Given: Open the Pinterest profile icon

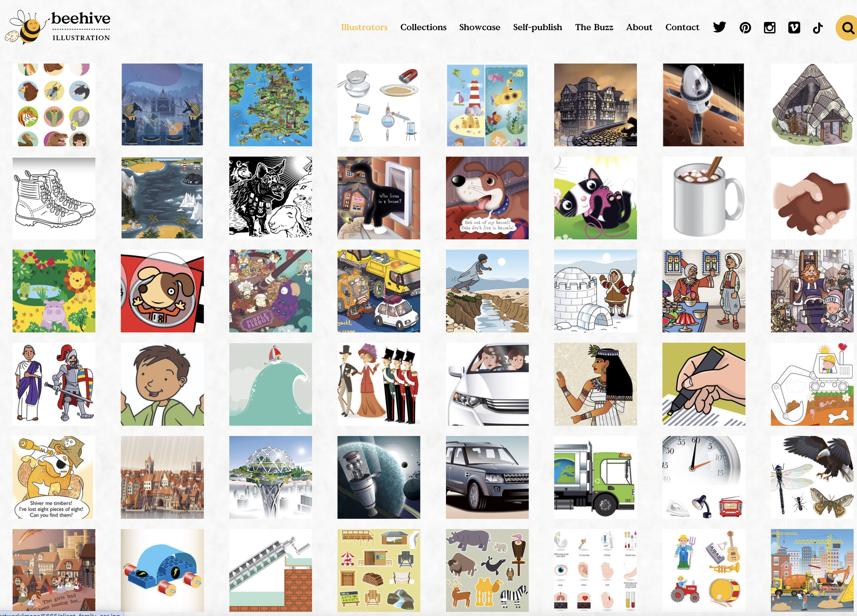Looking at the screenshot, I should point(745,27).
